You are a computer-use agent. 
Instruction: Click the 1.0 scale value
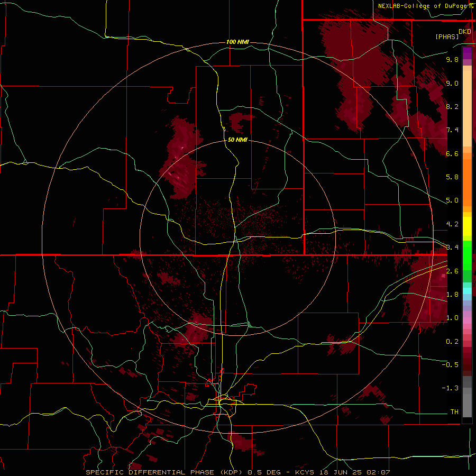452,318
